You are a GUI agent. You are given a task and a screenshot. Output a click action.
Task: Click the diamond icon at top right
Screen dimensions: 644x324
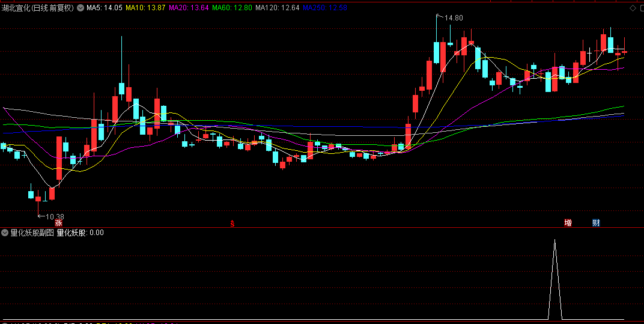click(632, 8)
